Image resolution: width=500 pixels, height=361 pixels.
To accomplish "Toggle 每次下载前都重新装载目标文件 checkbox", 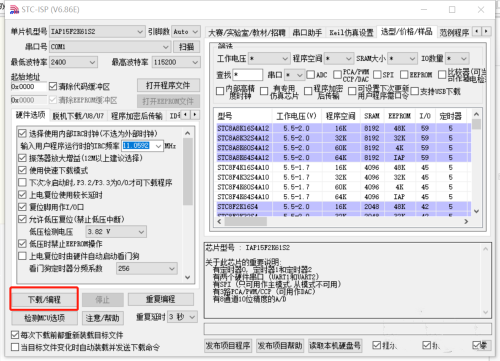I will [15, 335].
